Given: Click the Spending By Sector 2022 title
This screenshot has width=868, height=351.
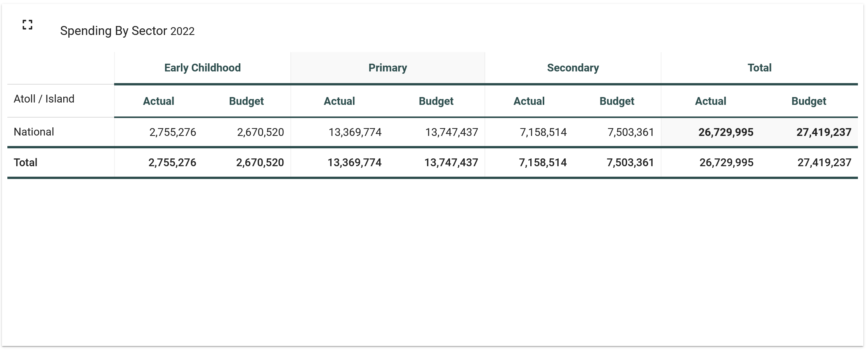Looking at the screenshot, I should [127, 31].
